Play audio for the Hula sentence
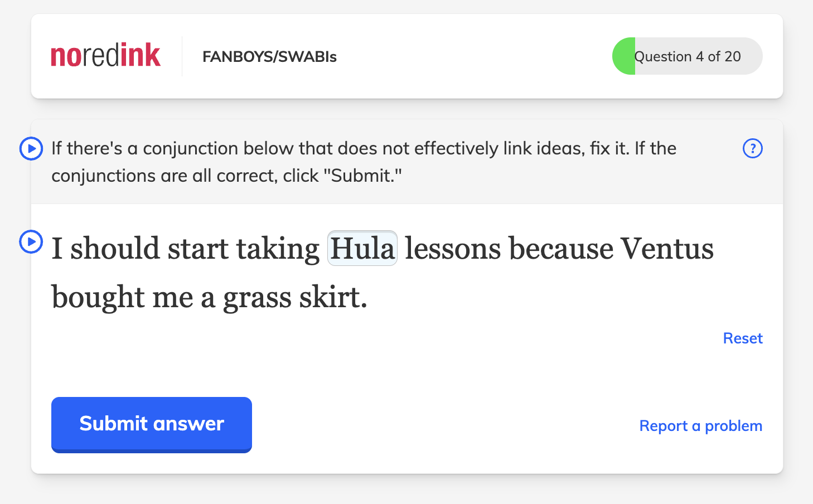The height and width of the screenshot is (504, 813). 31,242
